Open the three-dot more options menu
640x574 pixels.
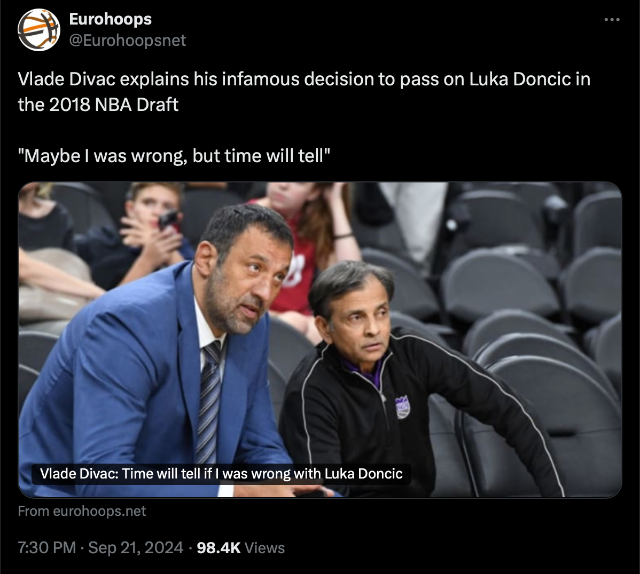(612, 19)
